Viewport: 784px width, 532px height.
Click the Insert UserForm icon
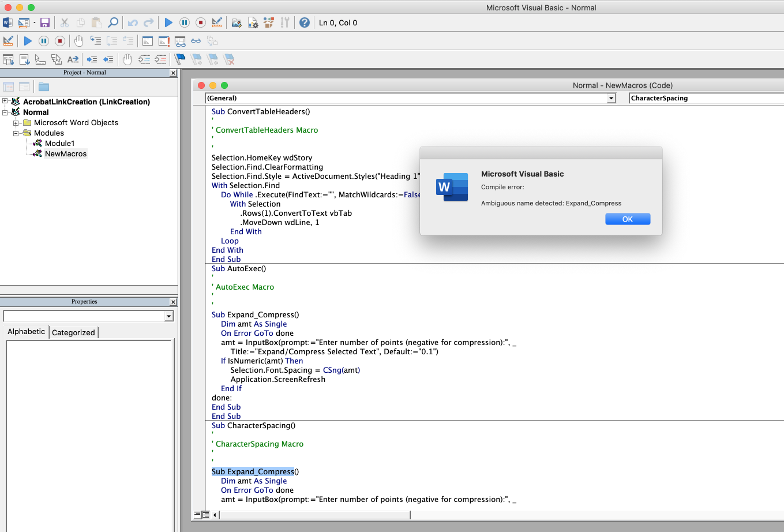[24, 23]
